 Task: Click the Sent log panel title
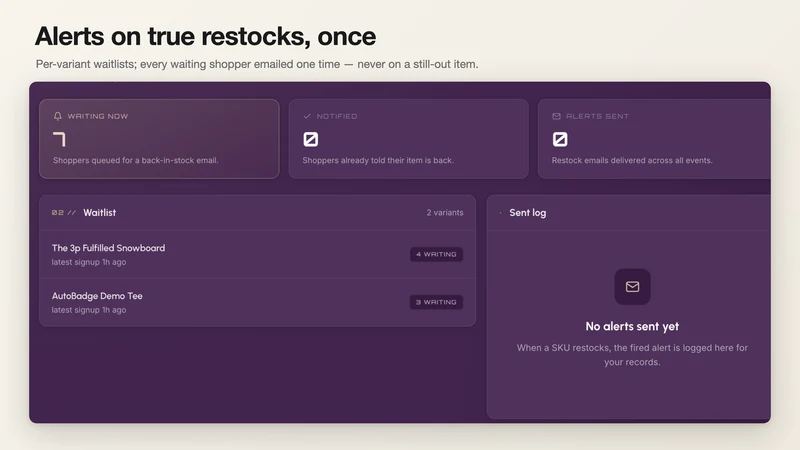click(x=528, y=213)
